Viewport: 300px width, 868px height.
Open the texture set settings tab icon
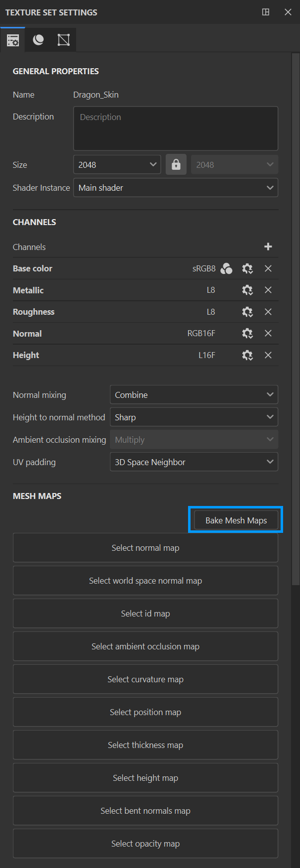coord(13,40)
